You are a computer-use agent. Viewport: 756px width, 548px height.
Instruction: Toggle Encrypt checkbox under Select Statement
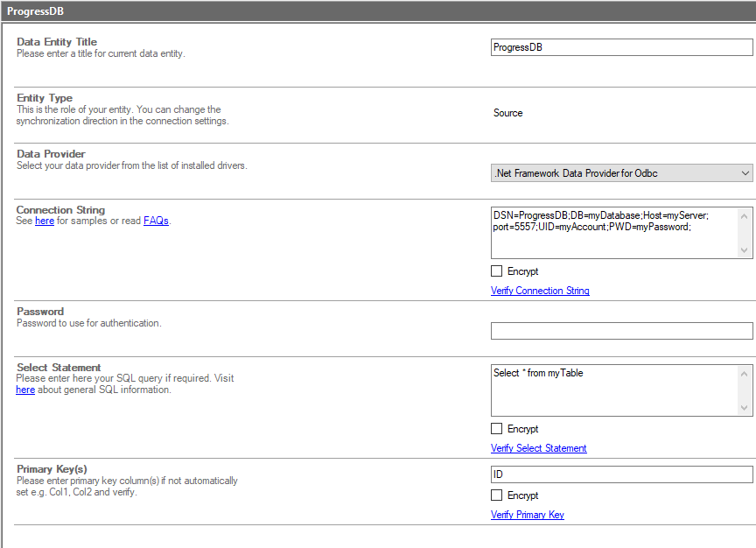click(497, 429)
